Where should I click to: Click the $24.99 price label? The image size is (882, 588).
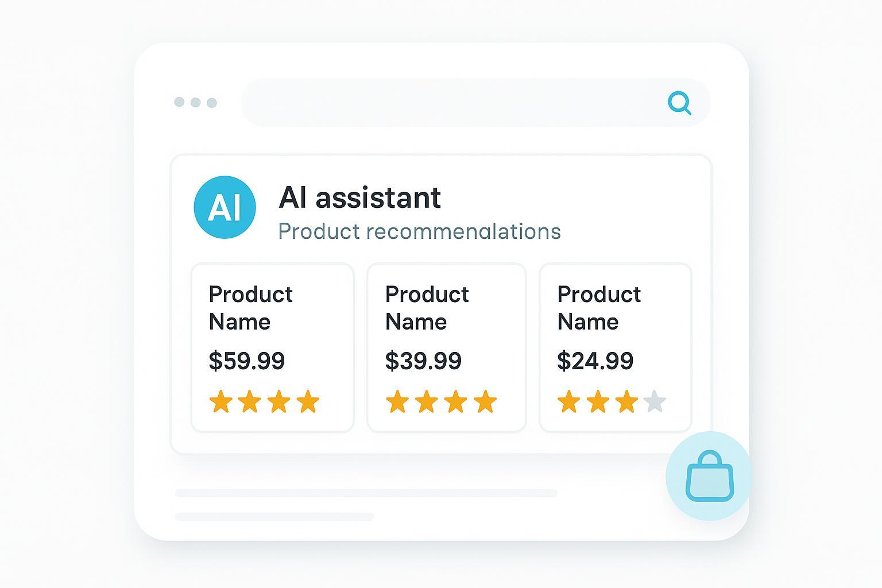pyautogui.click(x=595, y=361)
